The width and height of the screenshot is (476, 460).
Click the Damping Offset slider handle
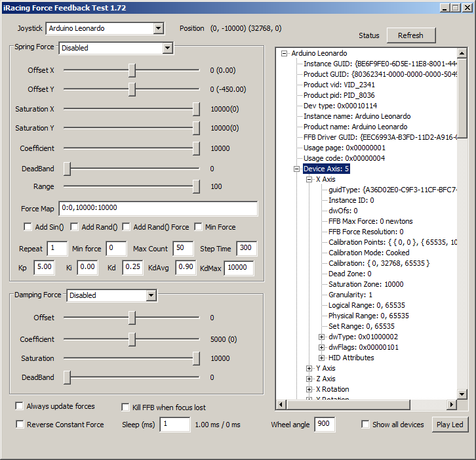(x=132, y=318)
